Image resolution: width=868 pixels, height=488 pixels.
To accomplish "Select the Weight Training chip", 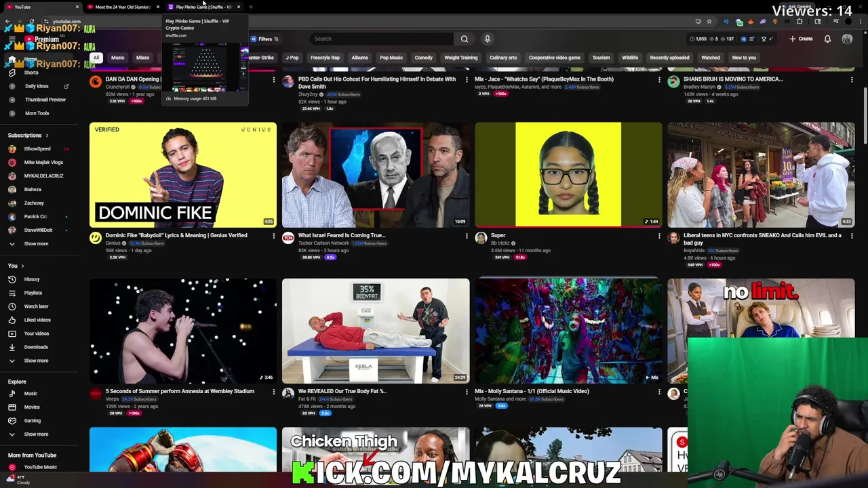I will [461, 58].
